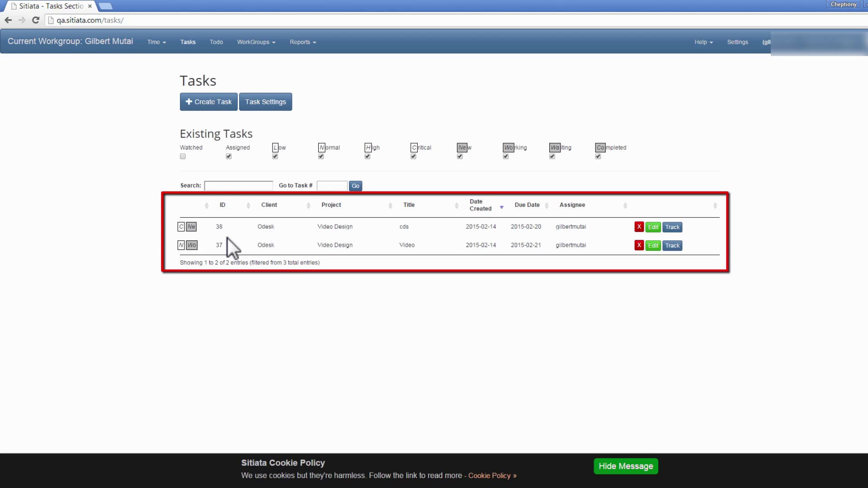Click the Working badge on task 37
Image resolution: width=868 pixels, height=488 pixels.
(x=192, y=245)
